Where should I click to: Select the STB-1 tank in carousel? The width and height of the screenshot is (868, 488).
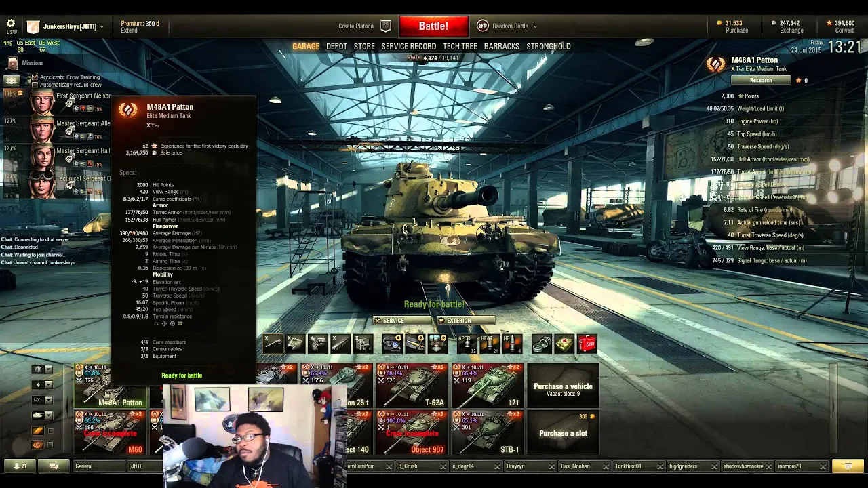tap(488, 432)
